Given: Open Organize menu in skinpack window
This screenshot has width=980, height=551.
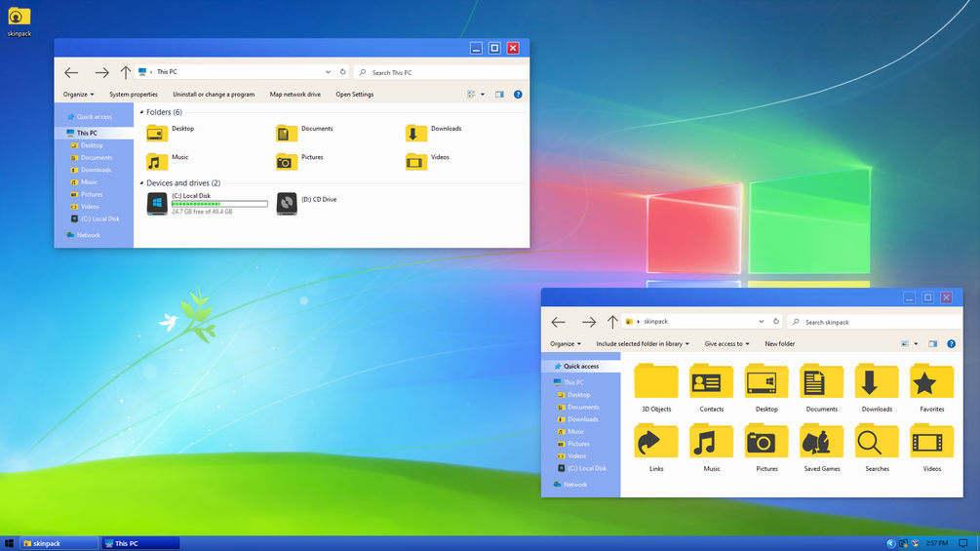Looking at the screenshot, I should click(x=565, y=343).
